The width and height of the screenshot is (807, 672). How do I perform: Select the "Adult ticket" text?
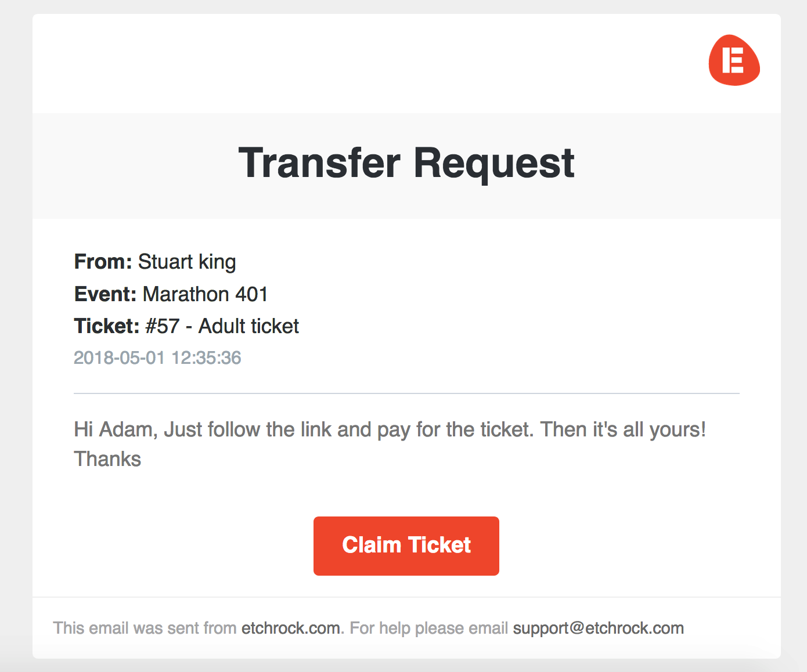tap(248, 326)
